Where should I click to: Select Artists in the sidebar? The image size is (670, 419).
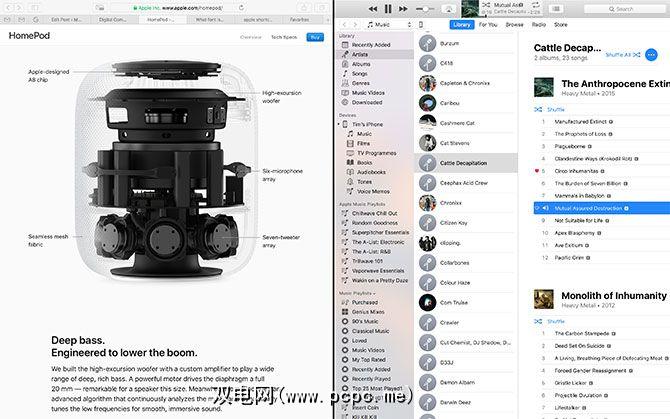click(376, 54)
